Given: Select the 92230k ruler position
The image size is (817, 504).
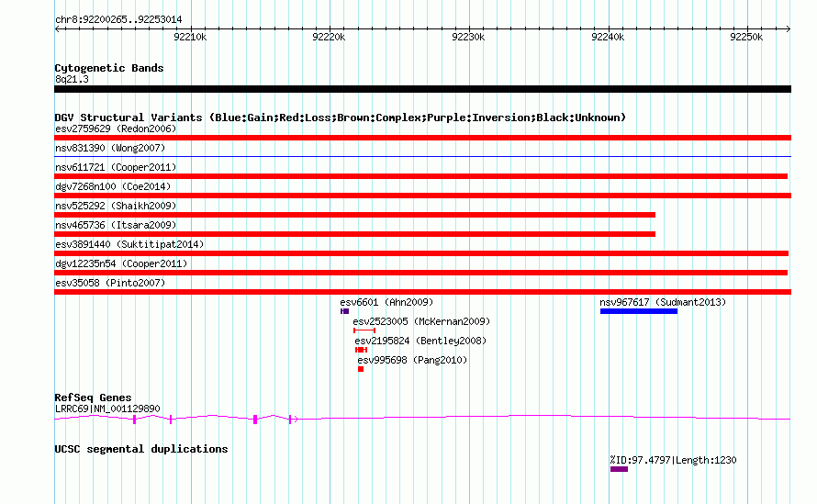Looking at the screenshot, I should point(468,37).
